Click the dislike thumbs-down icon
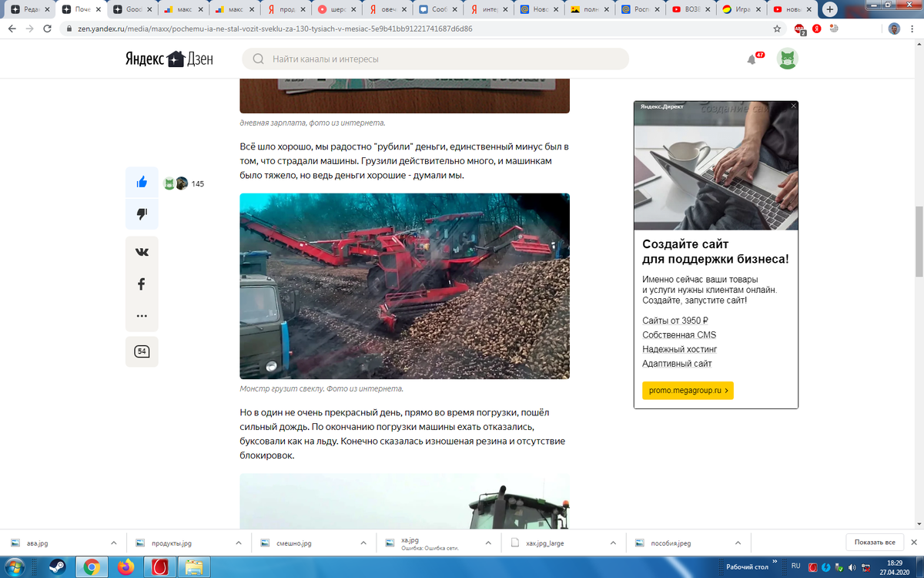This screenshot has width=924, height=578. tap(142, 214)
